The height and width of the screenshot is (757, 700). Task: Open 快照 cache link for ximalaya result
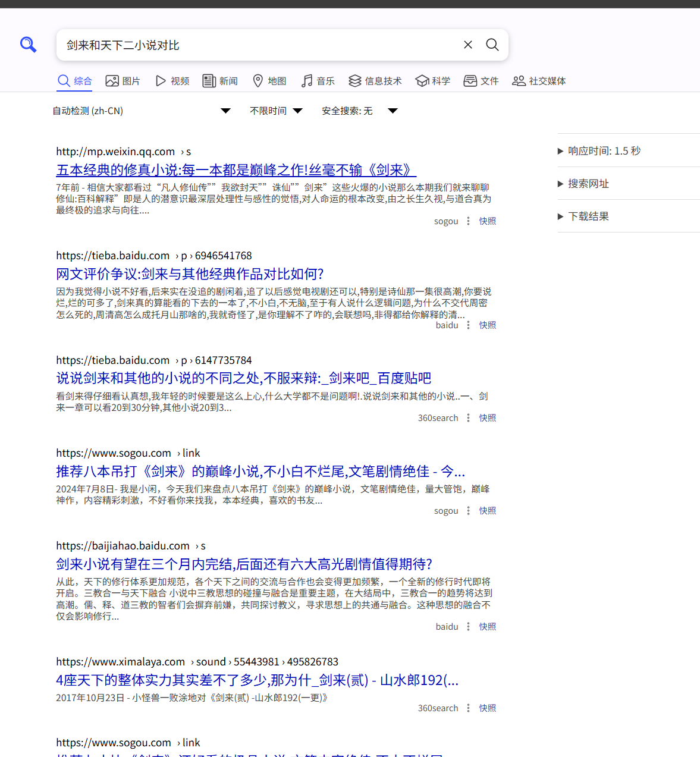point(488,708)
